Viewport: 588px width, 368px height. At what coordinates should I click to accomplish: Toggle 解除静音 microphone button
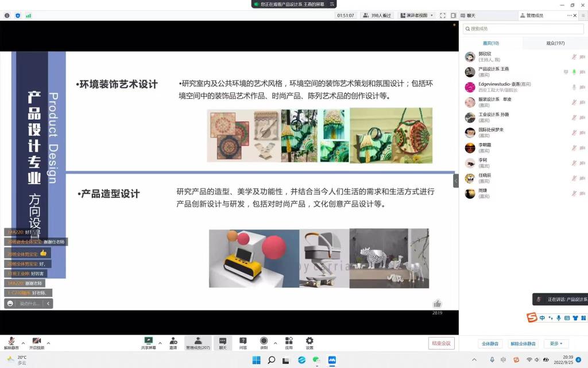(x=11, y=343)
